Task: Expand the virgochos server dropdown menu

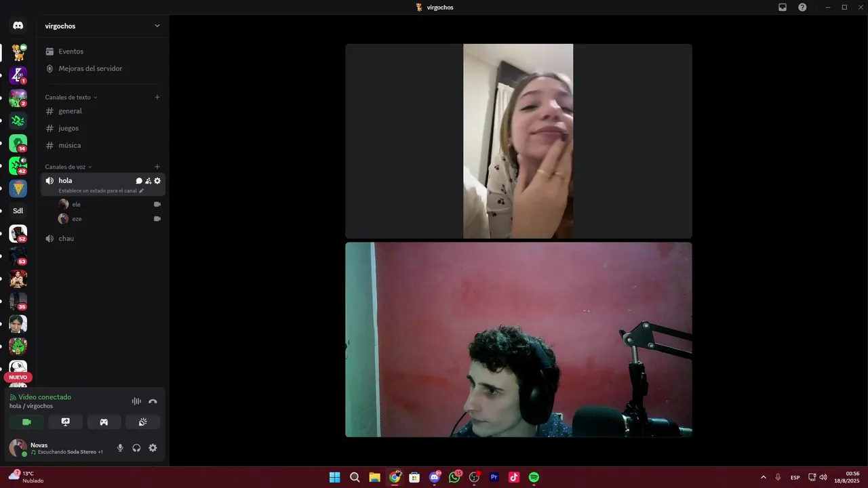Action: coord(157,26)
